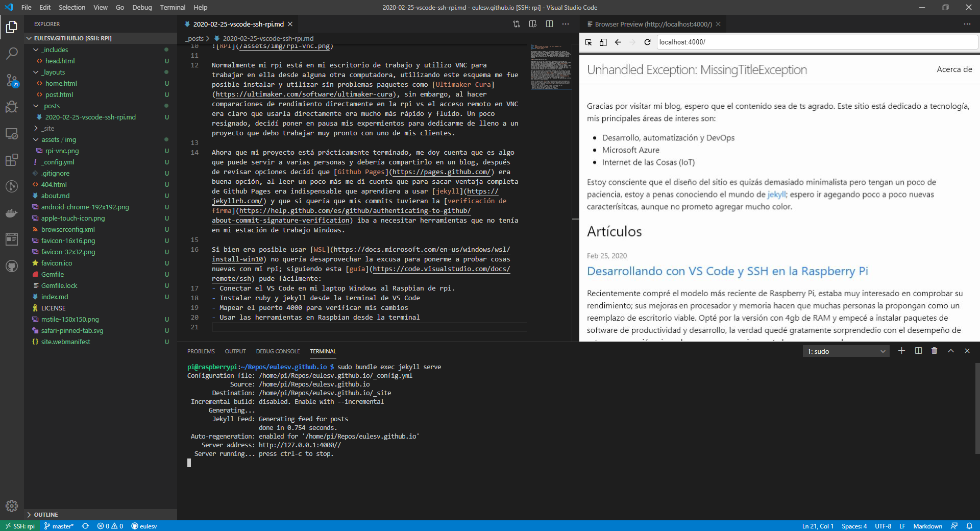Click cursor position Ln 21, Col 1
Image resolution: width=980 pixels, height=531 pixels.
(x=818, y=526)
